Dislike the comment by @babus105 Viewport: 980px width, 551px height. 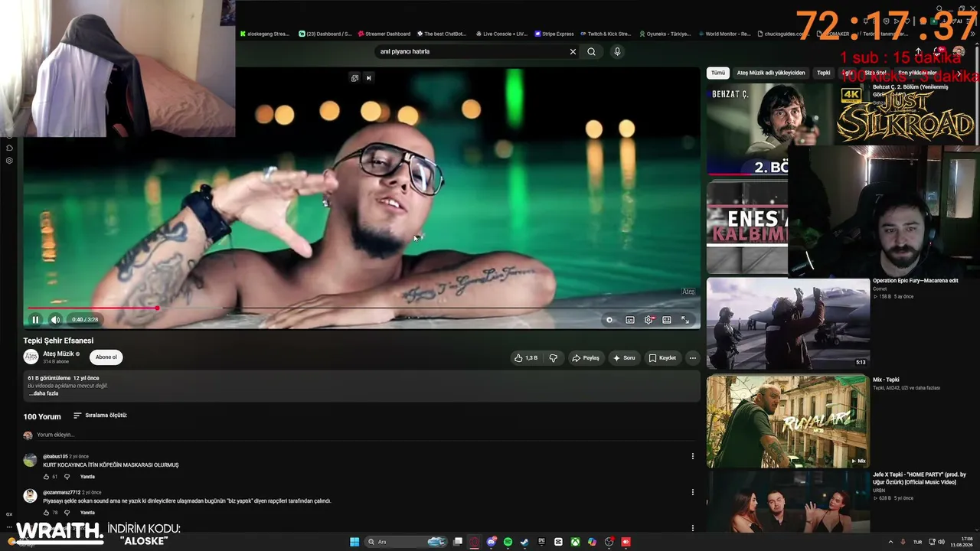(67, 477)
